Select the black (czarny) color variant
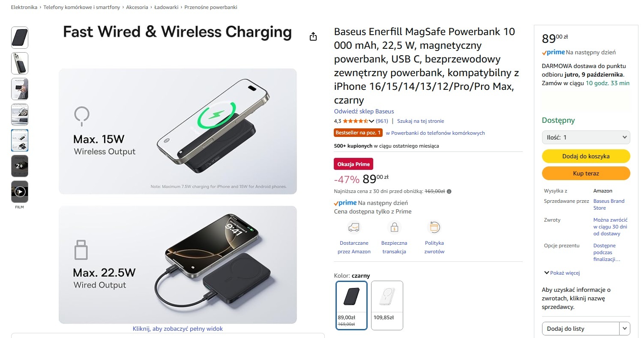This screenshot has height=338, width=644. (x=351, y=305)
